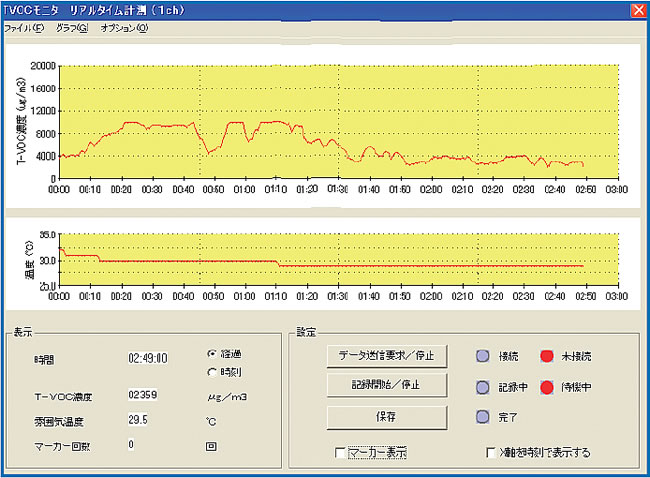650x478 pixels.
Task: Click the 記録中 status indicator light
Action: click(x=481, y=386)
